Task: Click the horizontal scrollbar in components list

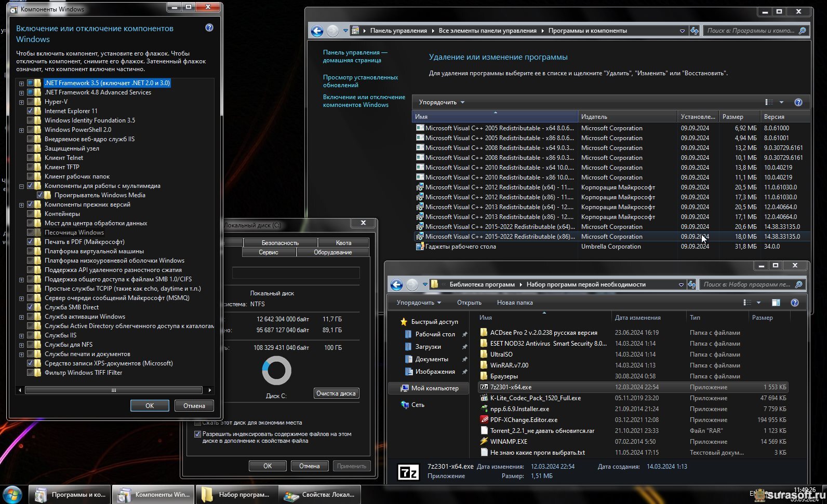Action: click(x=113, y=390)
